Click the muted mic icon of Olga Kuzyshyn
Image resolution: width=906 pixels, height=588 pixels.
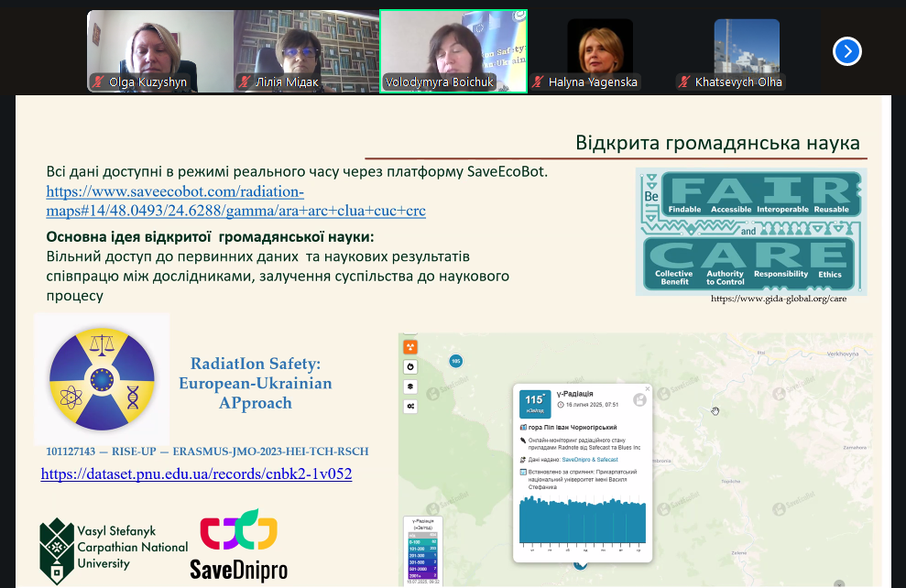97,82
